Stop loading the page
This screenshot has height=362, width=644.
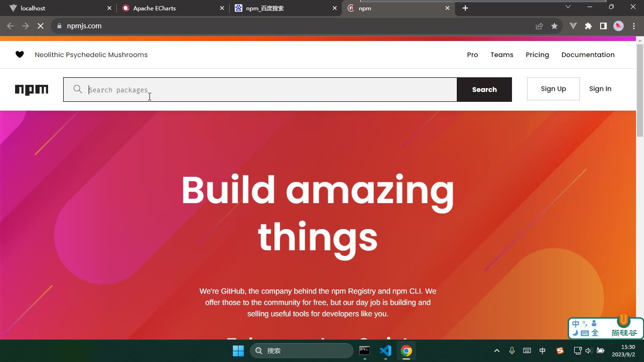[41, 26]
